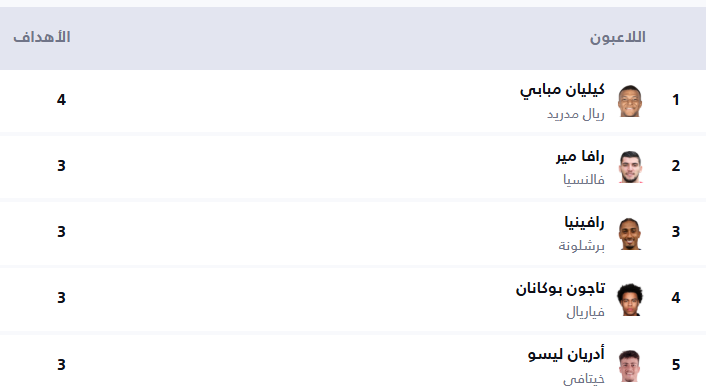Open team name ريال مدريد
706x388 pixels.
pyautogui.click(x=576, y=114)
